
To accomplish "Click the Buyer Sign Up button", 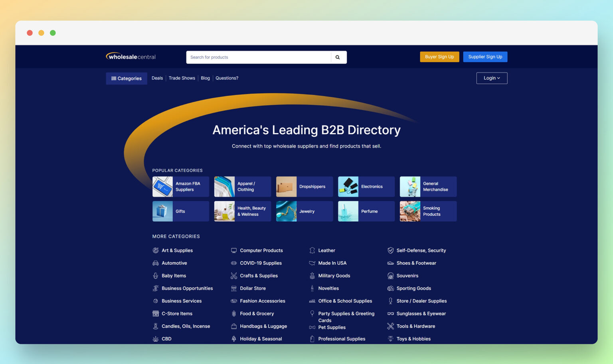I will point(439,57).
